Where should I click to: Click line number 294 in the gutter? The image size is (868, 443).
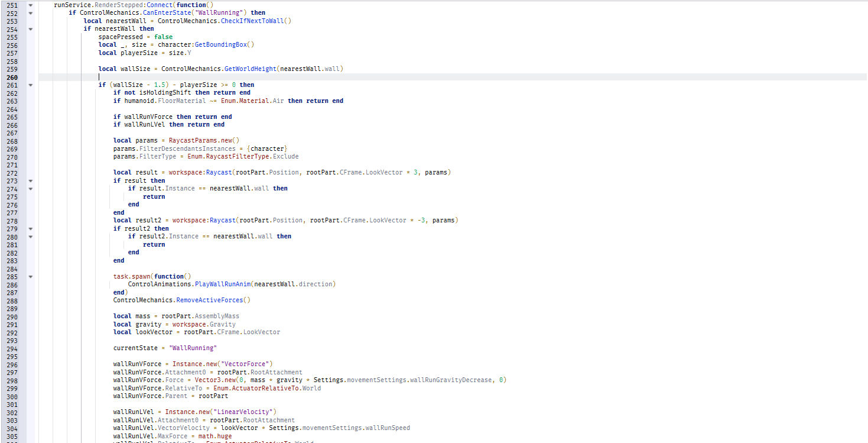(11, 348)
